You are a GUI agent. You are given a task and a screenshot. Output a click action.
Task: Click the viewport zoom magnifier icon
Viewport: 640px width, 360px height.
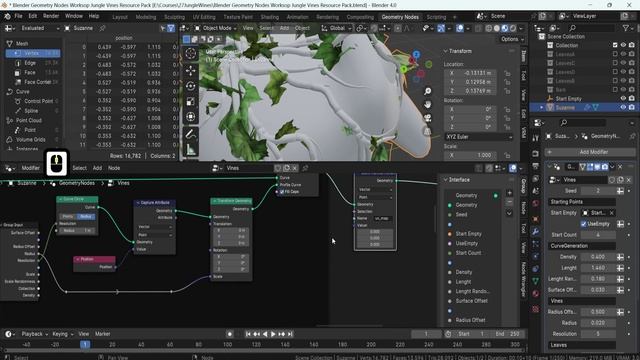[x=427, y=91]
